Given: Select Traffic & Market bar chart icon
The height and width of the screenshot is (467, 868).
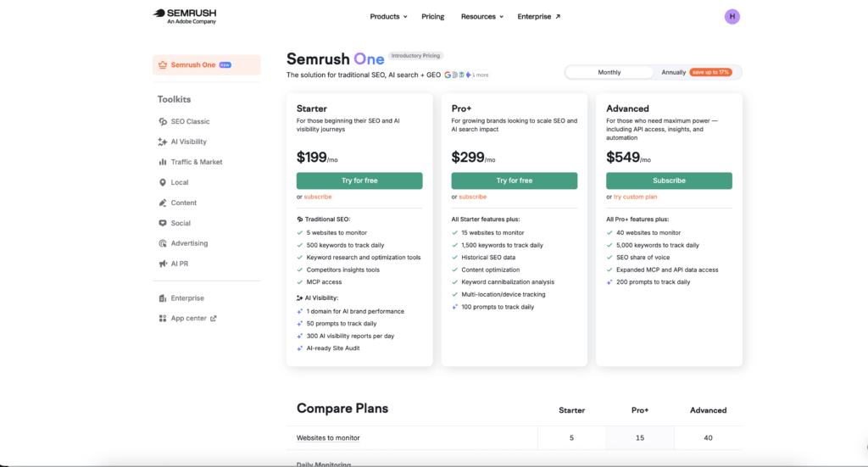Looking at the screenshot, I should click(x=163, y=162).
